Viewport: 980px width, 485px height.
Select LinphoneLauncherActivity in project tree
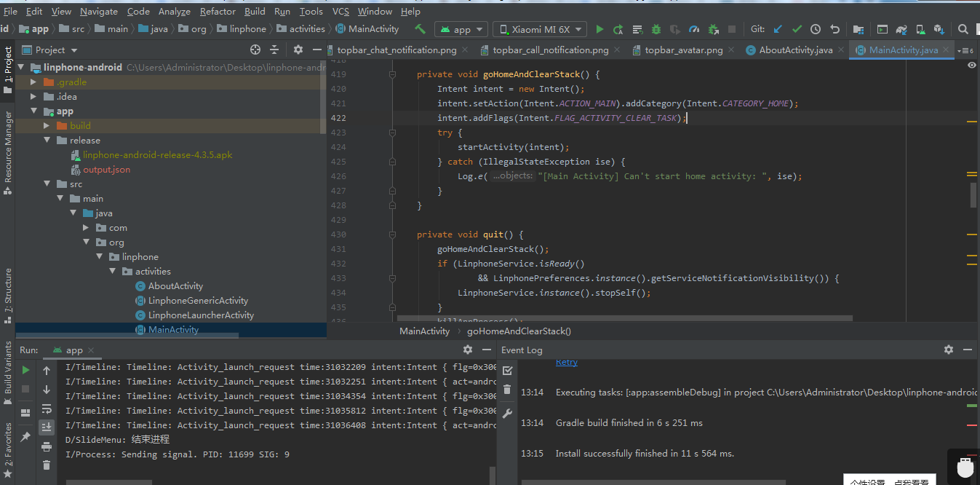point(201,315)
